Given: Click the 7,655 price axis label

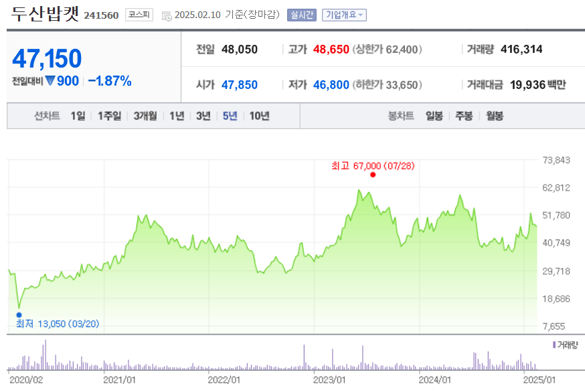Looking at the screenshot, I should (554, 326).
